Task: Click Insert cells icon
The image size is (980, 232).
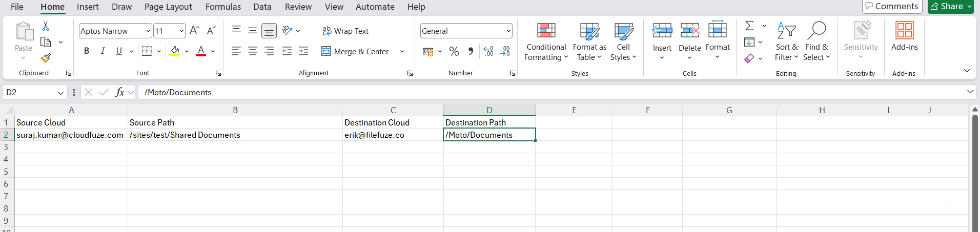Action: coord(662,31)
